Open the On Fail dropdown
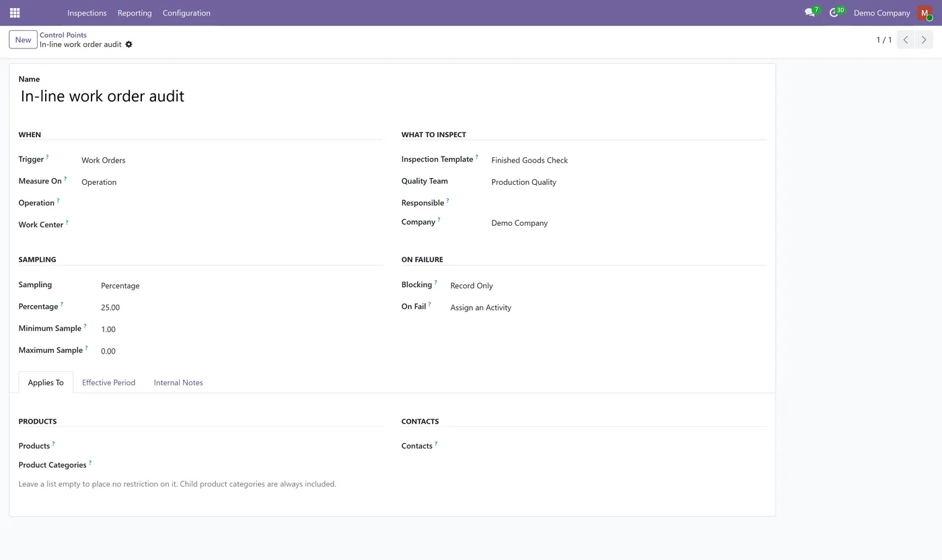 click(608, 308)
